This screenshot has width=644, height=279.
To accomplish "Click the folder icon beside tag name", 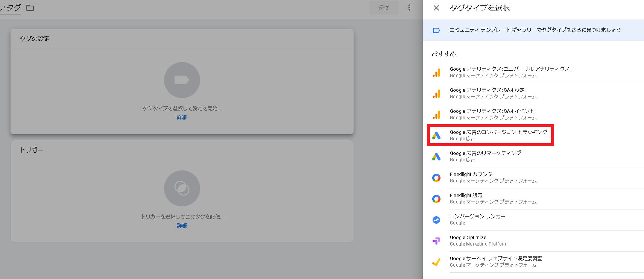I will (x=30, y=8).
